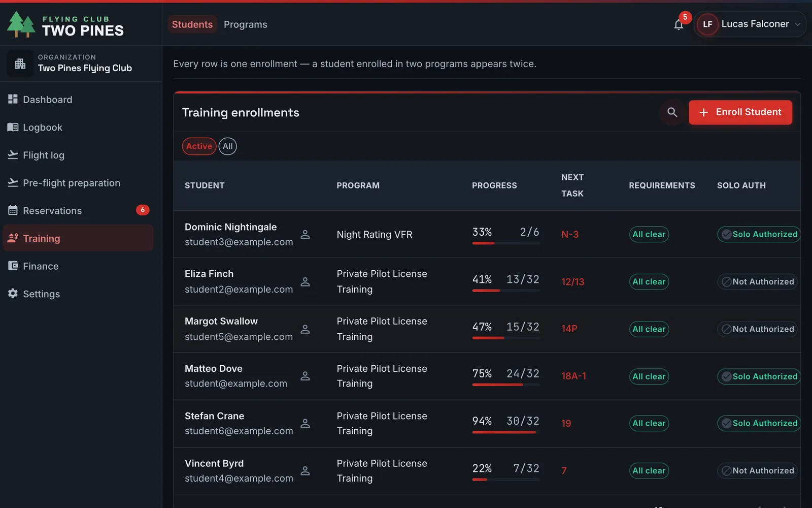Click the Reservations calendar icon

pos(13,210)
